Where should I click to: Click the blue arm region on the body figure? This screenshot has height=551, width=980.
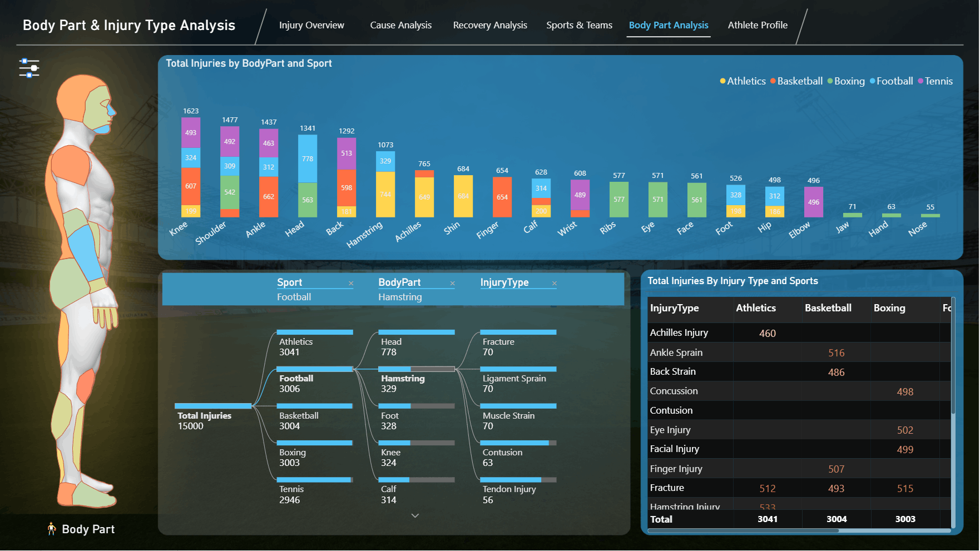[86, 252]
